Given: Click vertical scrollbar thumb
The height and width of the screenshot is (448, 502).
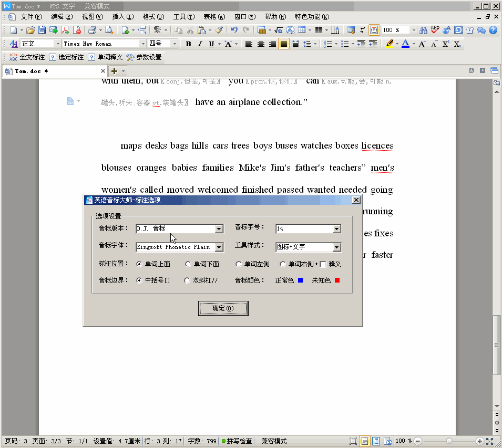Looking at the screenshot, I should (x=497, y=345).
